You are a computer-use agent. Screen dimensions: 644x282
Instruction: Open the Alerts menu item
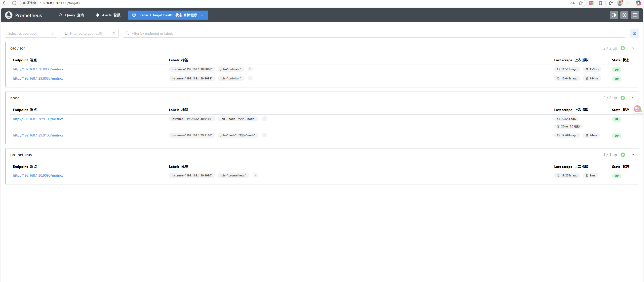tap(108, 15)
